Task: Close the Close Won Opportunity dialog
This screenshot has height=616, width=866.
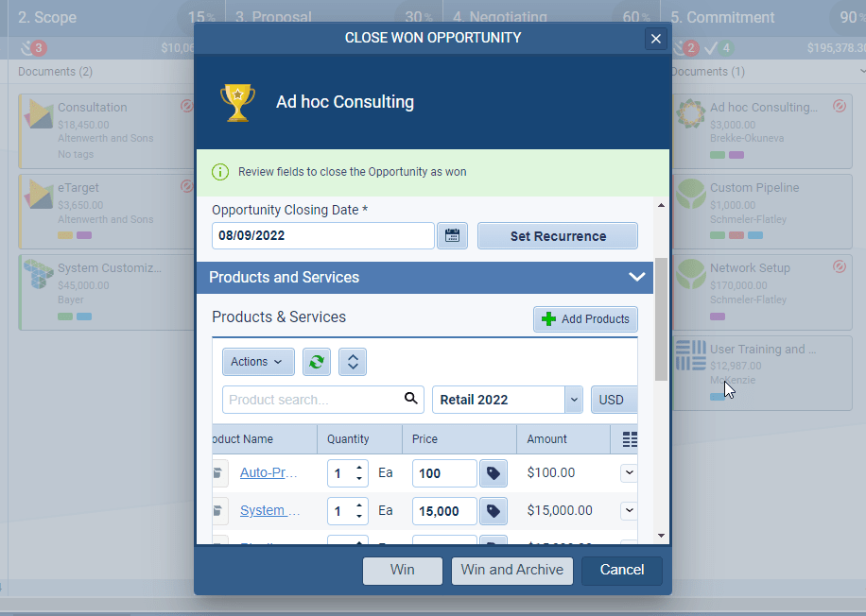Action: [x=655, y=39]
